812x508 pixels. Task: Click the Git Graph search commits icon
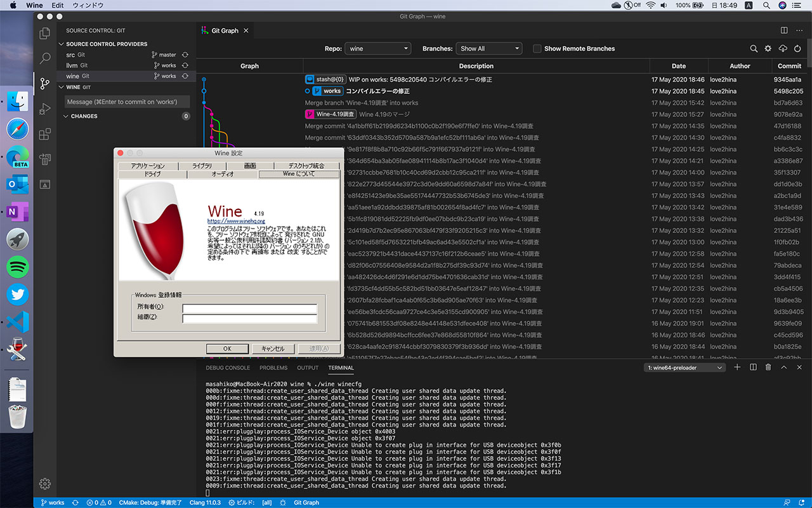point(754,48)
